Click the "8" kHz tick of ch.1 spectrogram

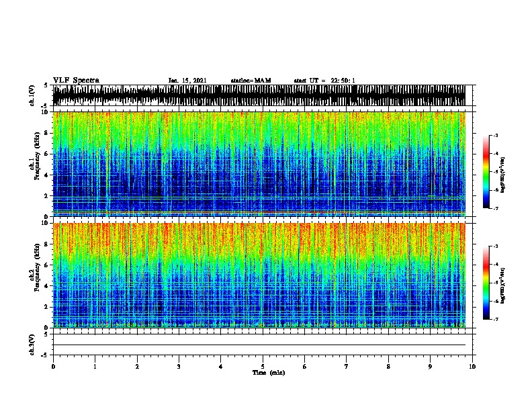46,133
